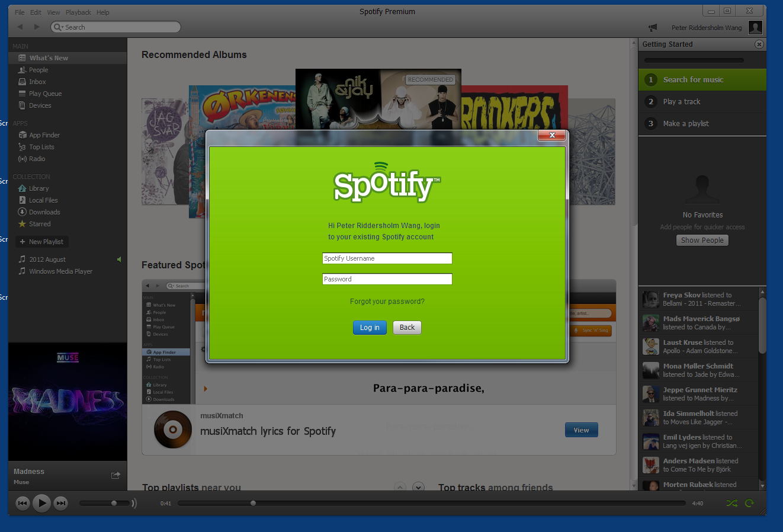Click View for musiXmatch lyrics

pos(581,430)
